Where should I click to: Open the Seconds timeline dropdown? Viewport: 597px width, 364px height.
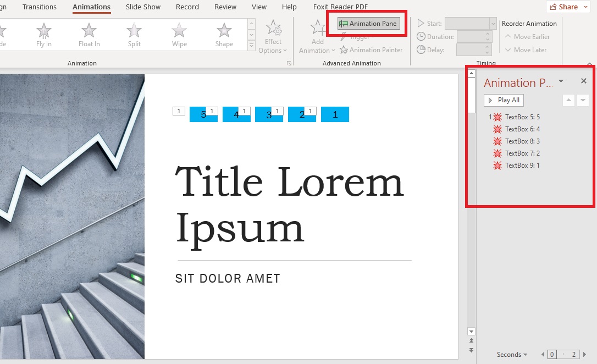point(511,355)
